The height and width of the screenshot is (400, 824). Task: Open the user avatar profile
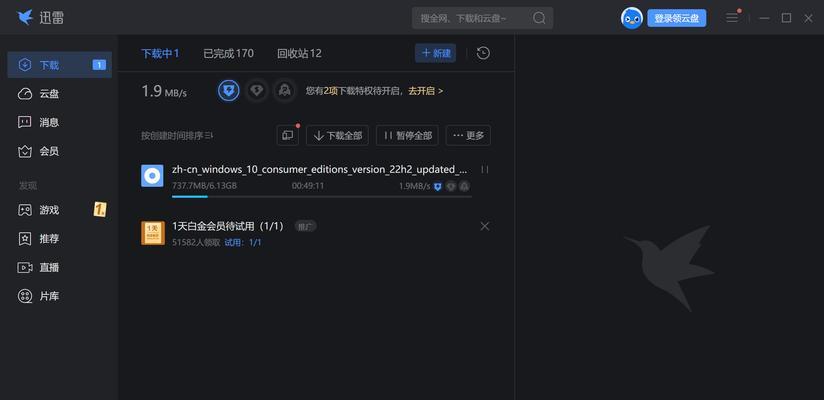(x=632, y=18)
